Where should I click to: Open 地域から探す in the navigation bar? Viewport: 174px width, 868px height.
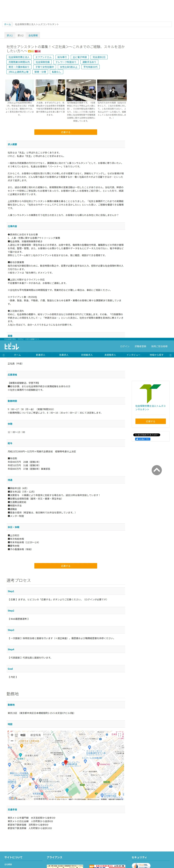tap(156, 355)
